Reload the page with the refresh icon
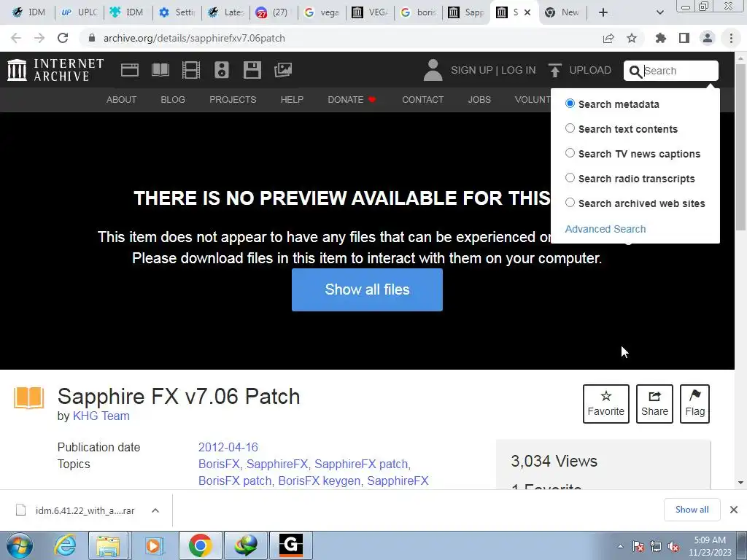The width and height of the screenshot is (747, 560). pos(63,38)
